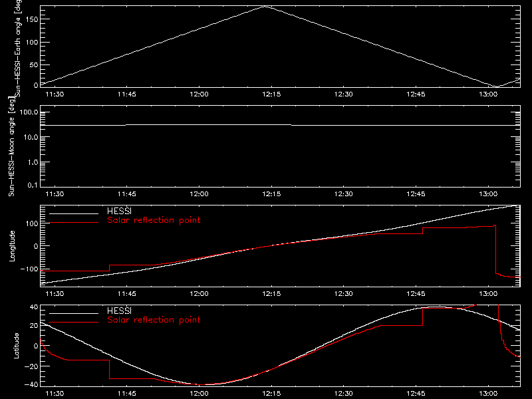Screen dimensions: 532x399
Task: Click the 12:15 time label under Earth angle plot
Action: click(x=271, y=94)
